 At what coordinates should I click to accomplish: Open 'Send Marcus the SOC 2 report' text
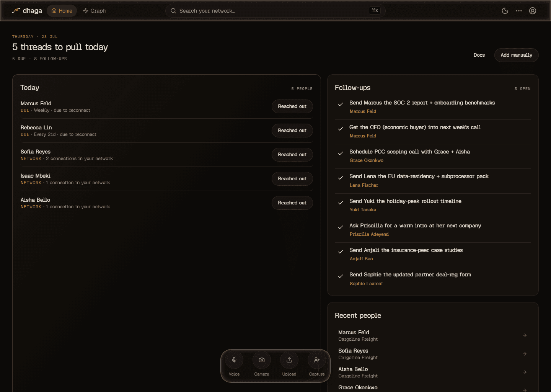coord(422,103)
